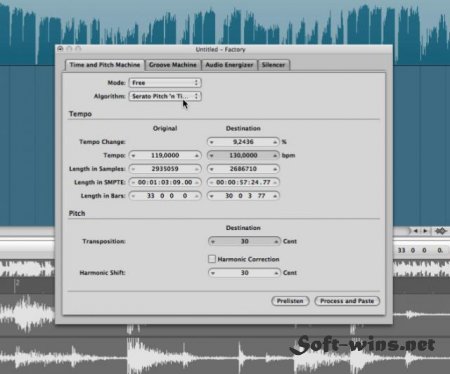Switch to the Groove Machine tab

point(173,65)
